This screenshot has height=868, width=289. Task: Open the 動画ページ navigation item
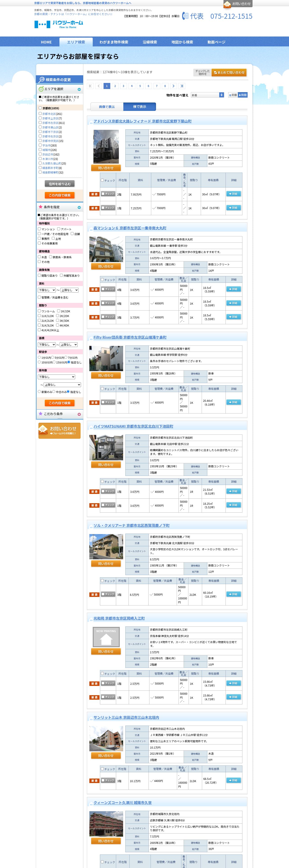[216, 42]
